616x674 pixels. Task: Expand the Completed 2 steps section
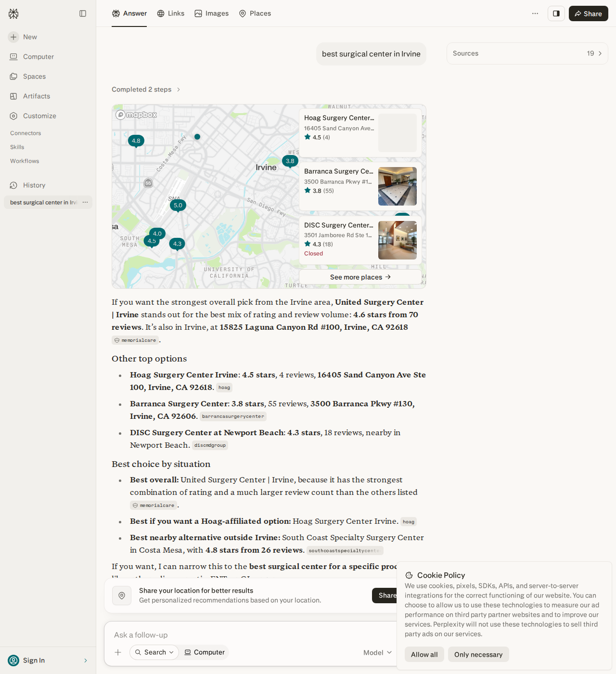[146, 90]
